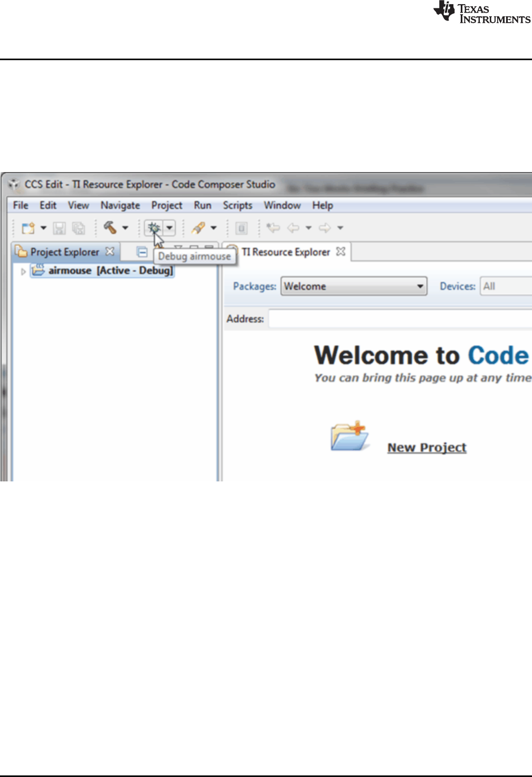Click the flashlight Search icon

198,228
